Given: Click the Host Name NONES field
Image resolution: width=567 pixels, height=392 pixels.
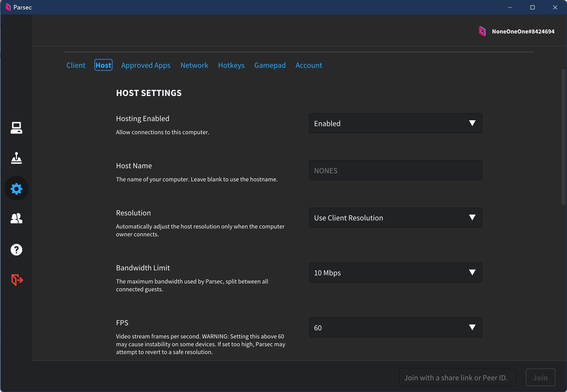Looking at the screenshot, I should pyautogui.click(x=395, y=170).
